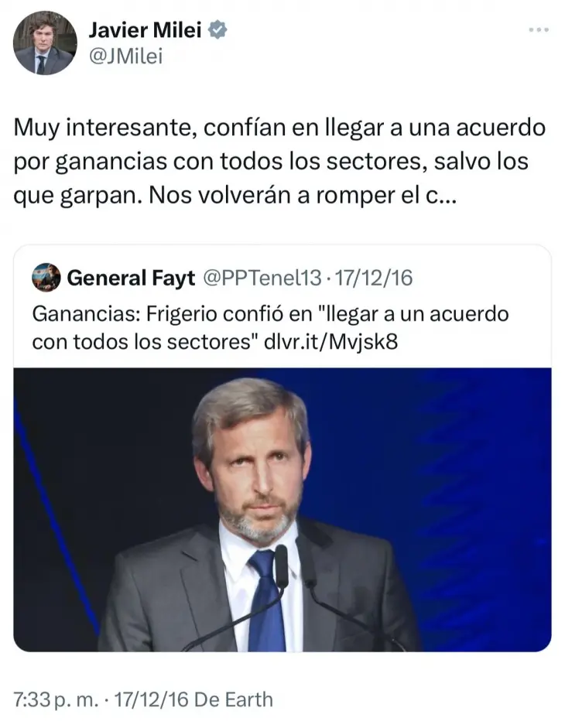This screenshot has width=565, height=728.
Task: Click the quoted tweet date 17/12/16
Action: tap(374, 278)
